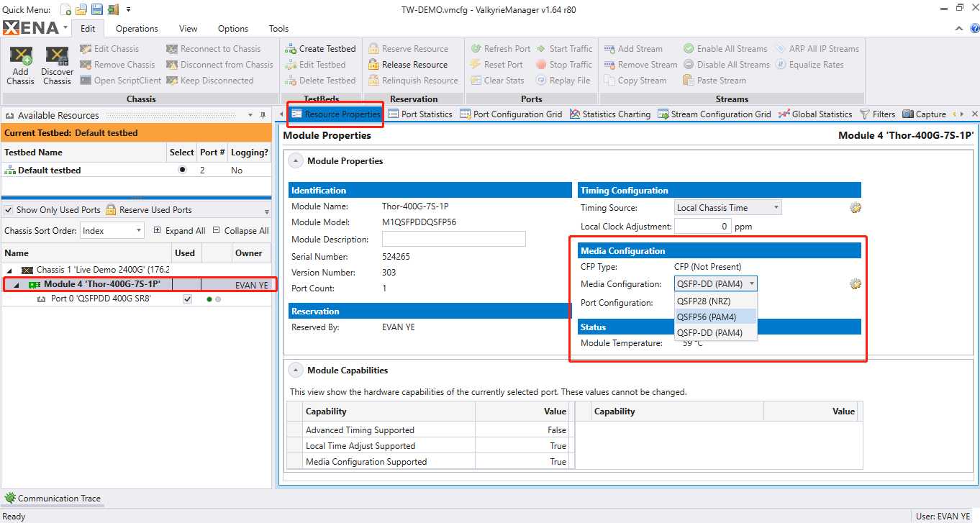Click Reserve Used Ports button
This screenshot has width=980, height=523.
[149, 210]
